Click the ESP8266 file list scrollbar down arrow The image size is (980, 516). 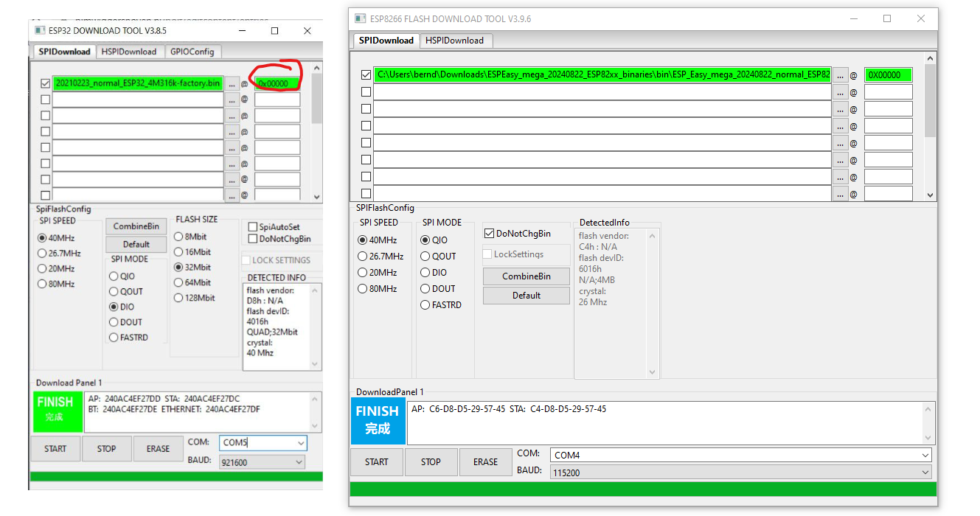point(930,195)
